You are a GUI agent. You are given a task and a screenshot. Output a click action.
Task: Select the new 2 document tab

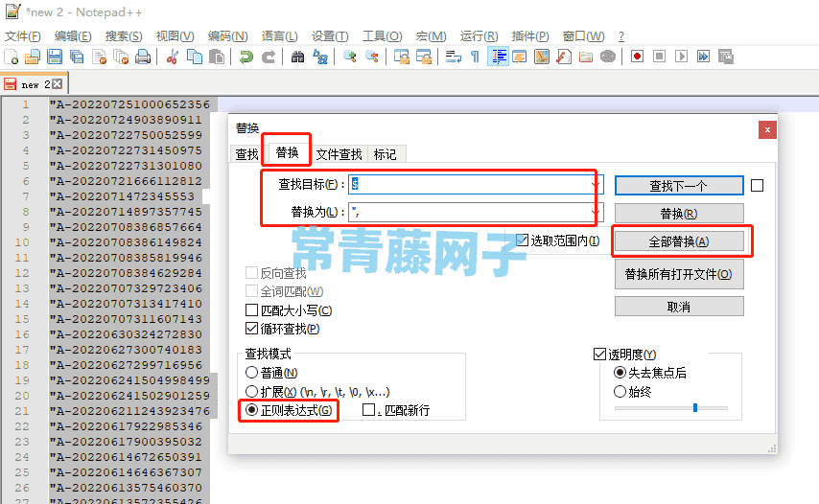point(35,84)
